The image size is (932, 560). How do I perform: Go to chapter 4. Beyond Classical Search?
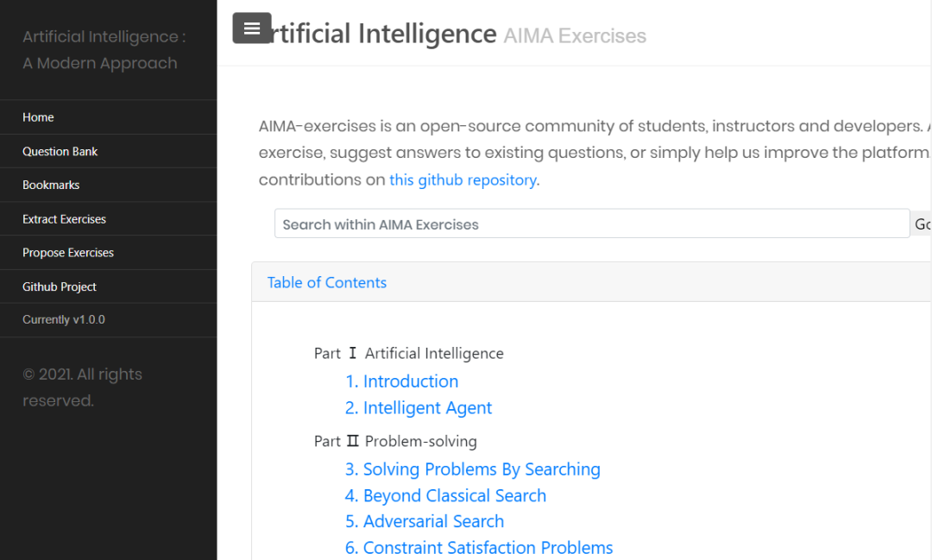point(445,496)
